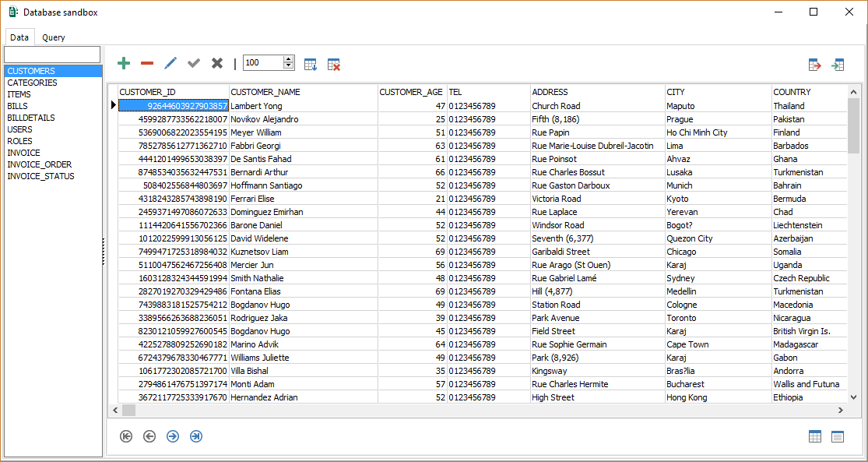Open the Data tab
Viewport: 868px width, 462px height.
(19, 37)
